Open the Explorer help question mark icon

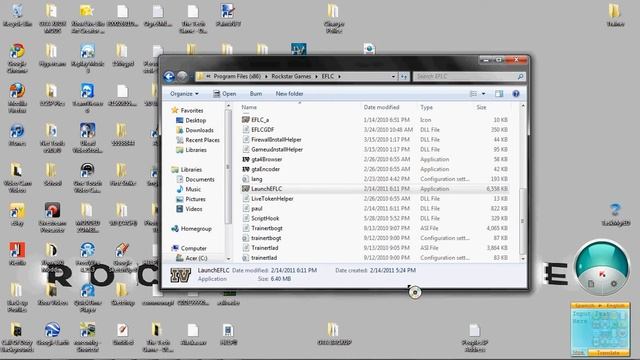click(x=516, y=94)
